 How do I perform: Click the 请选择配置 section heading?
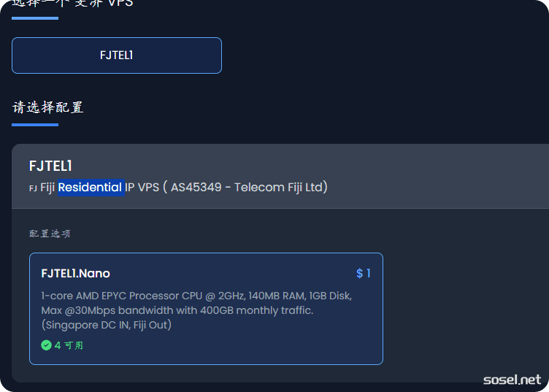(x=48, y=107)
